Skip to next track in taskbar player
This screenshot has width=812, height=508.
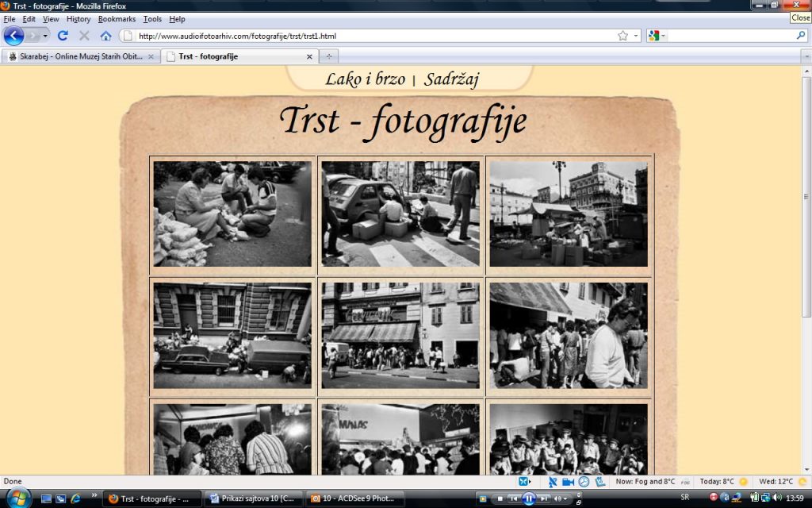(x=544, y=498)
